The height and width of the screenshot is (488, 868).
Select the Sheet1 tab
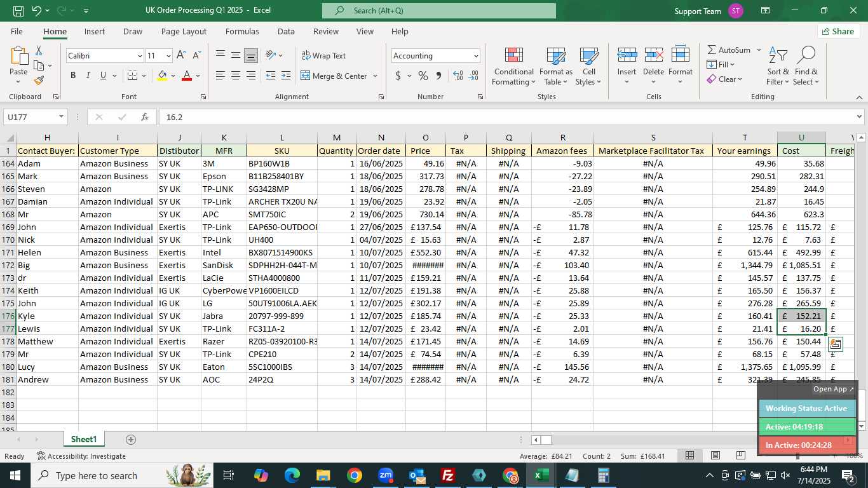tap(84, 440)
